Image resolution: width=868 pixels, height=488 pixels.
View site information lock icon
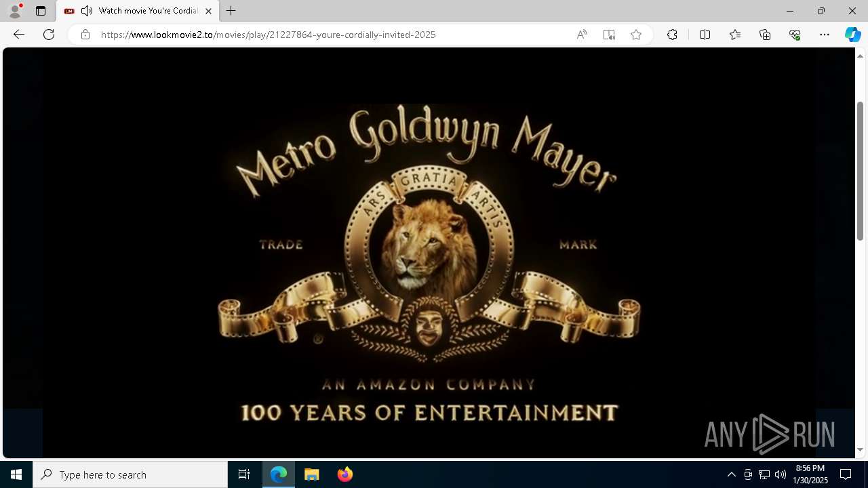click(85, 35)
